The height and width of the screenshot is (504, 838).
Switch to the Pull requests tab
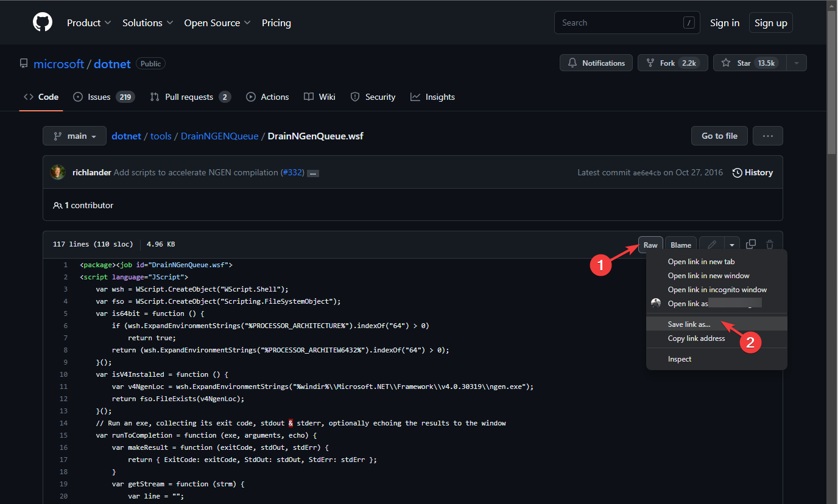(x=190, y=97)
